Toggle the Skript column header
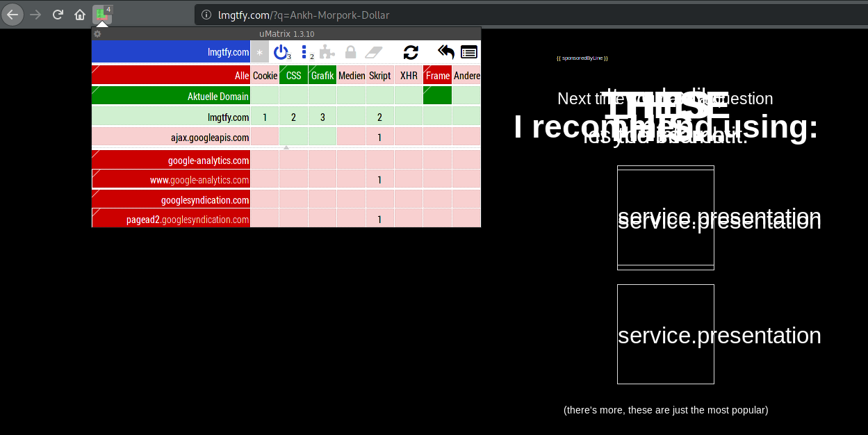The width and height of the screenshot is (868, 435). click(379, 75)
